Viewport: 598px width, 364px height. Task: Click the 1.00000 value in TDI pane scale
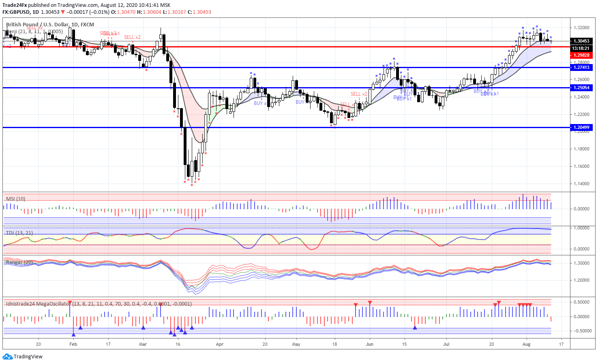(581, 228)
